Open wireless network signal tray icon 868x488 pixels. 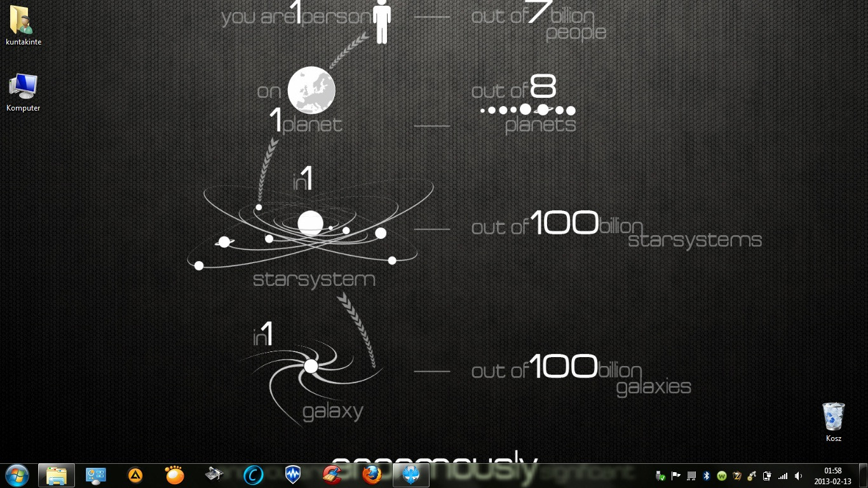783,475
